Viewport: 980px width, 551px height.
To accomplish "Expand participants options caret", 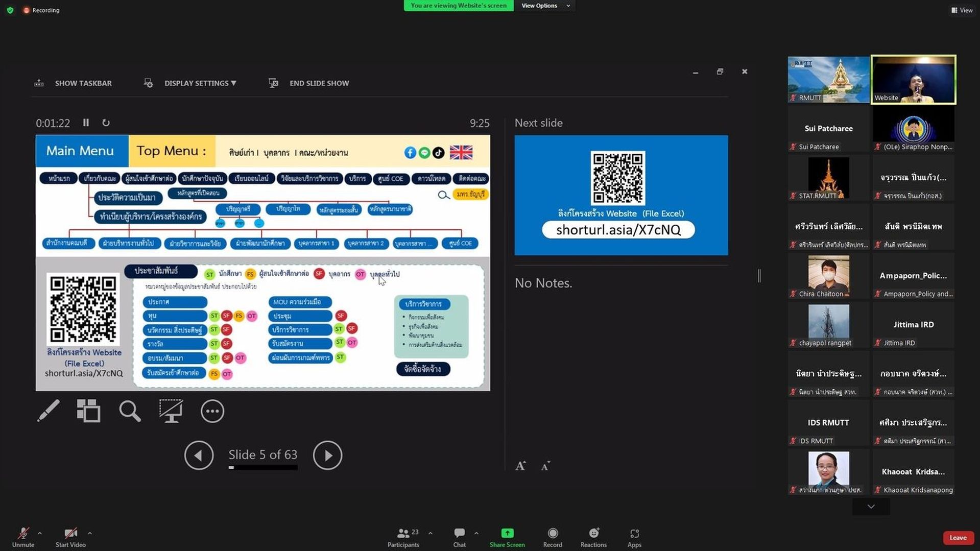I will pyautogui.click(x=431, y=533).
